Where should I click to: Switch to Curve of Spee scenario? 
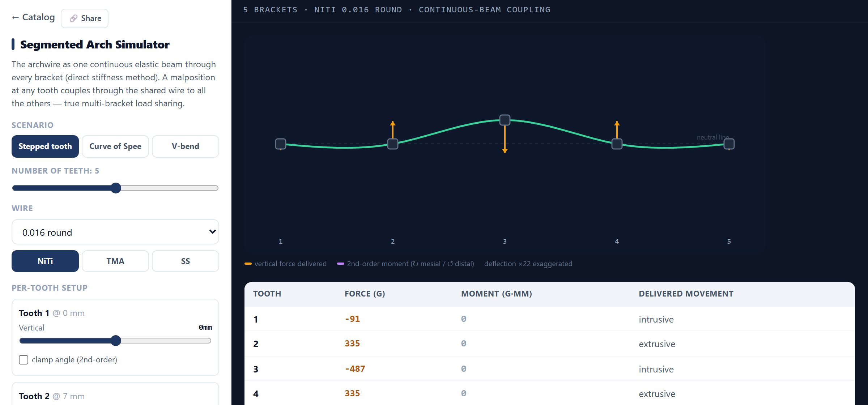(115, 146)
